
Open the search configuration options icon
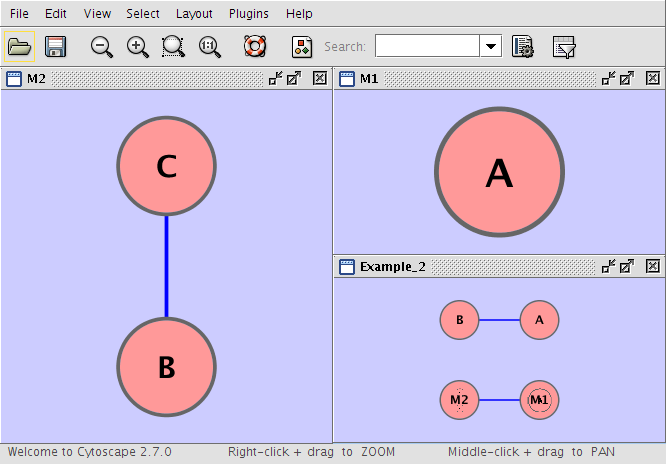[521, 47]
